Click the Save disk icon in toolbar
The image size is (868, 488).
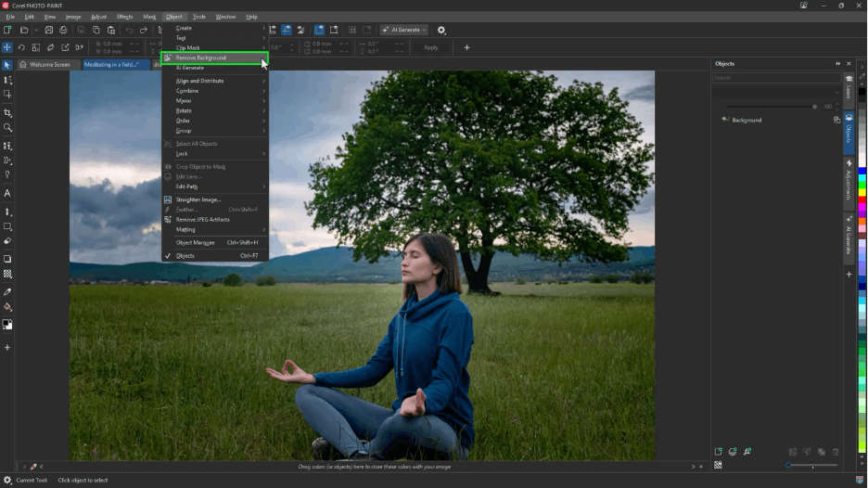(49, 30)
